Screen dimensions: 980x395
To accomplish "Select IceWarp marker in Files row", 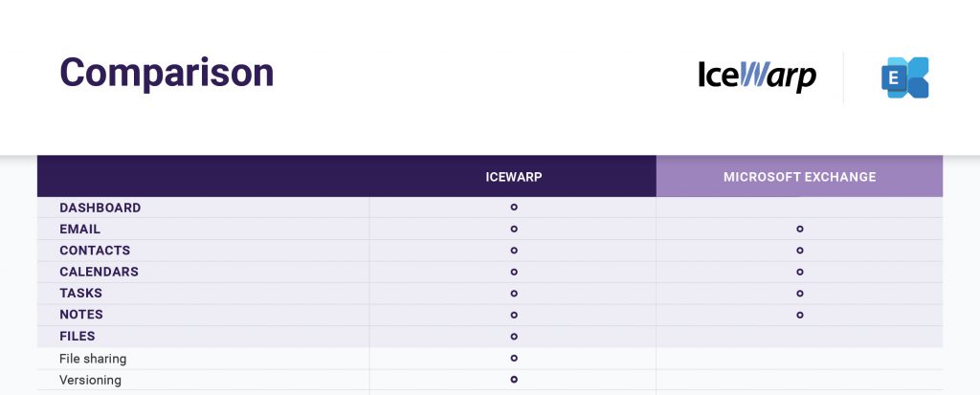I will coord(514,337).
